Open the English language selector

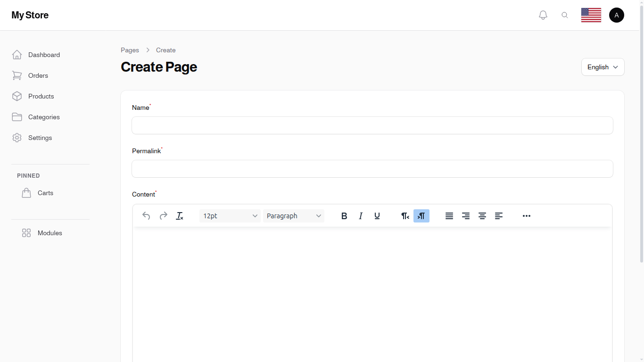click(603, 67)
